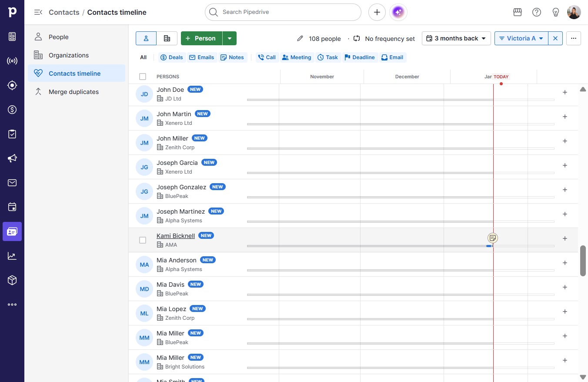588x382 pixels.
Task: Open the No frequency set option
Action: pyautogui.click(x=384, y=39)
